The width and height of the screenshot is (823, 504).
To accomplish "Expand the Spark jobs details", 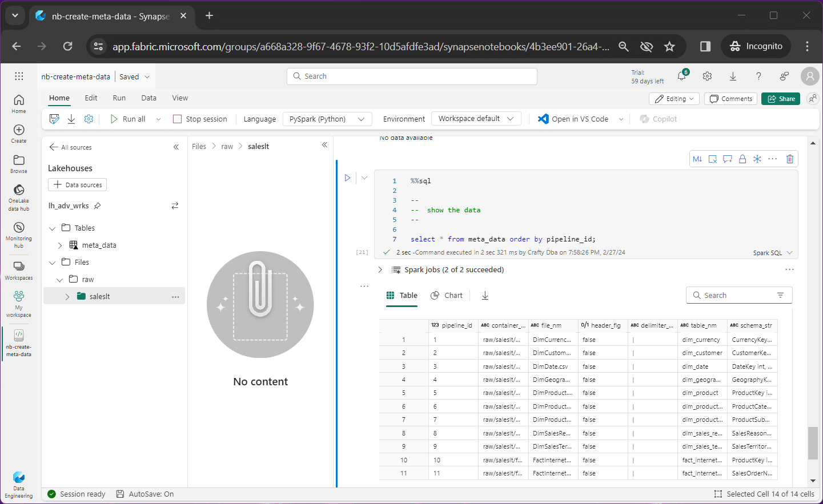I will point(380,270).
